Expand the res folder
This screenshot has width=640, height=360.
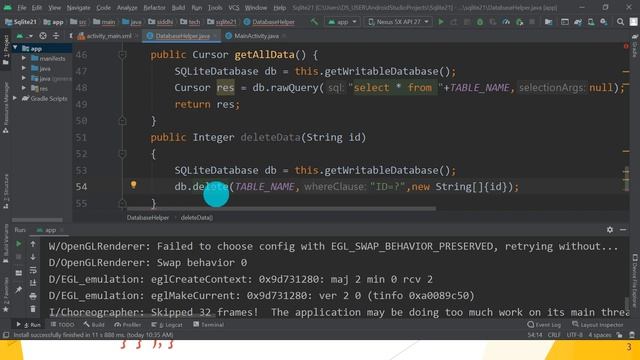[x=24, y=88]
